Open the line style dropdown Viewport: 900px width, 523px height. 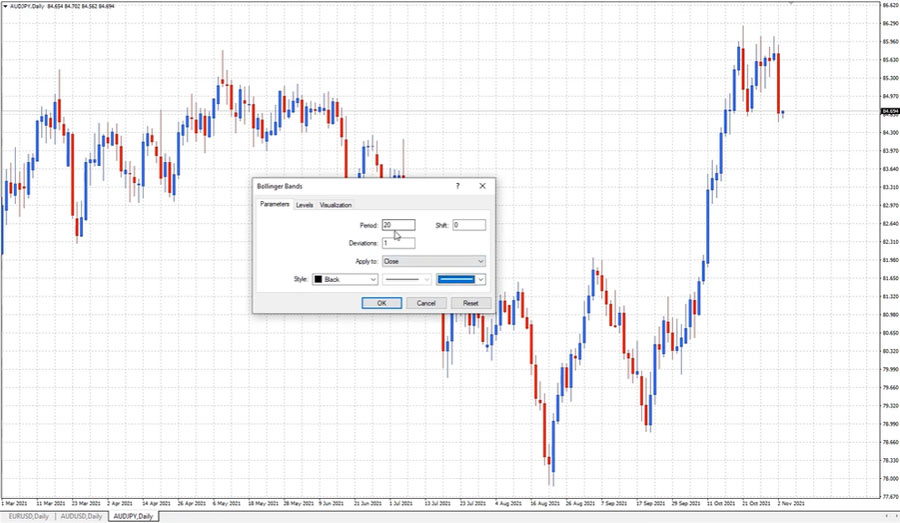click(408, 280)
